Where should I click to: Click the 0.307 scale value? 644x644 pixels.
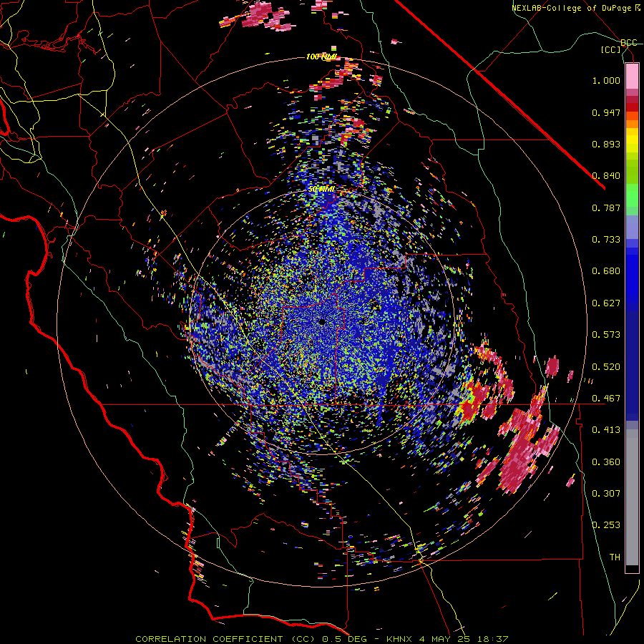coord(606,494)
